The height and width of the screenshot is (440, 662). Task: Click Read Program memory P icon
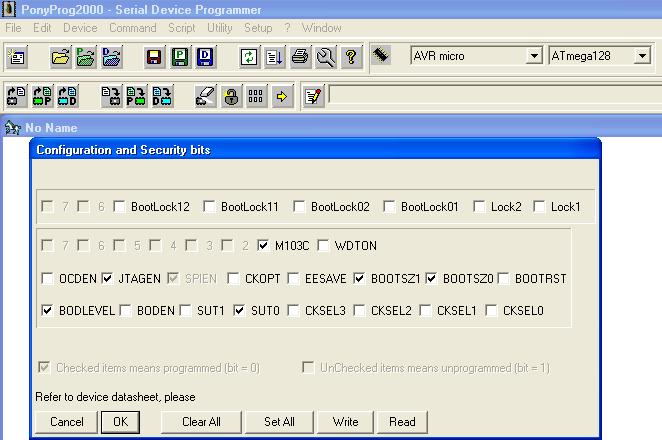coord(42,96)
